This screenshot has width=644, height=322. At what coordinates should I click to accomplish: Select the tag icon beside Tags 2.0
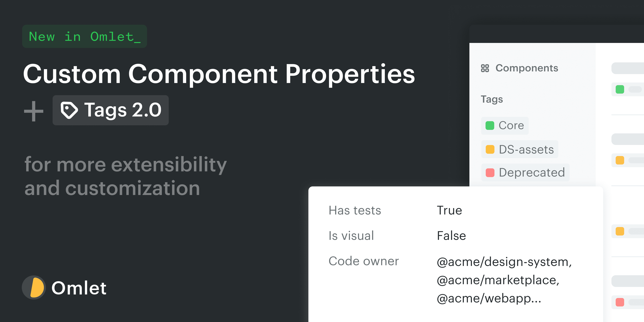(x=69, y=110)
